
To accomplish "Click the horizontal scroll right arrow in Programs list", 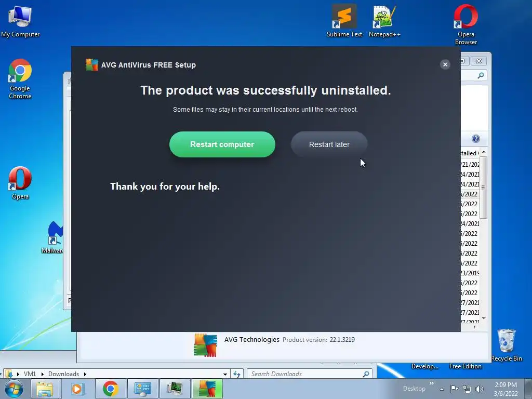I will tap(474, 327).
